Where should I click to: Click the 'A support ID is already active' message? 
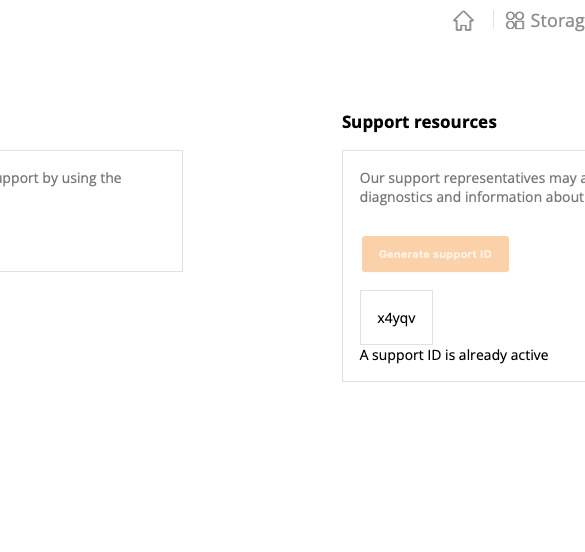[x=454, y=355]
